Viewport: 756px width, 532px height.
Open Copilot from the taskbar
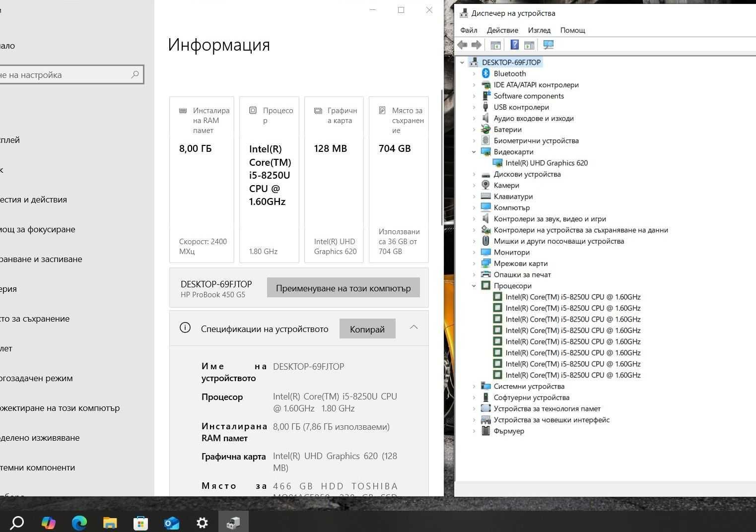48,523
